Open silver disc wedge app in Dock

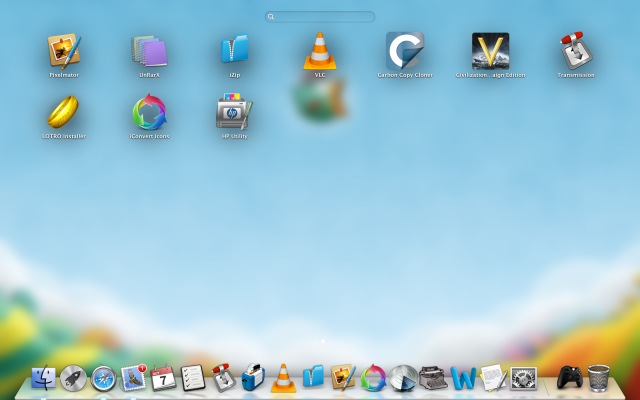[403, 378]
